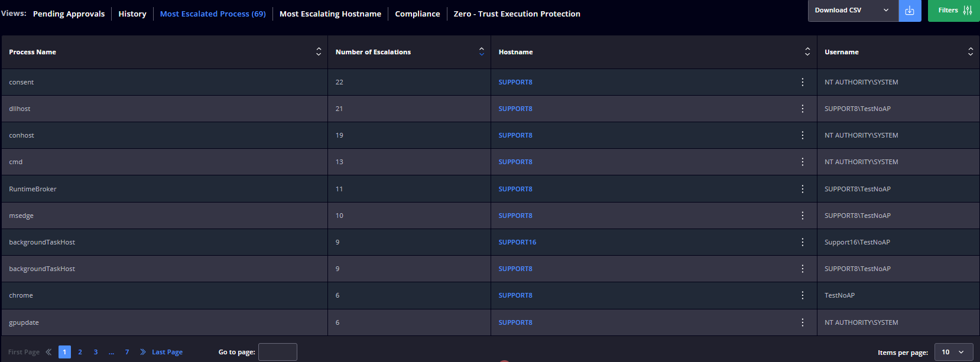Sort by Process Name column arrows

coord(319,52)
